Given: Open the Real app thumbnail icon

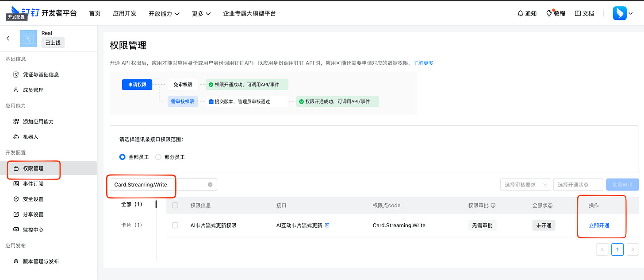Looking at the screenshot, I should tap(28, 39).
